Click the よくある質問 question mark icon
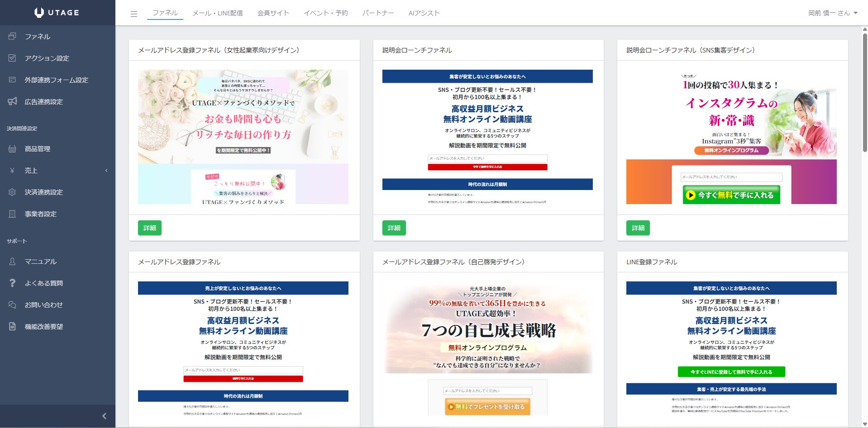This screenshot has width=868, height=428. point(12,283)
